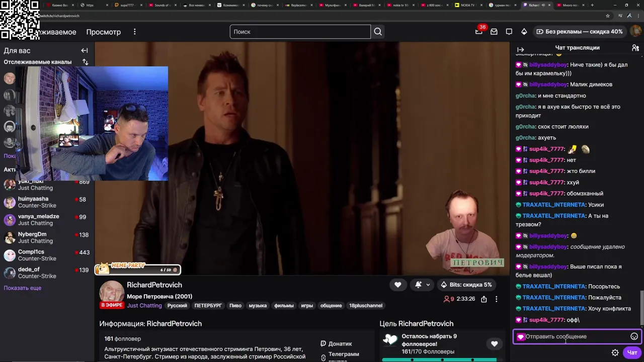The image size is (644, 362).
Task: Click the follower goal progress bar
Action: [x=442, y=359]
